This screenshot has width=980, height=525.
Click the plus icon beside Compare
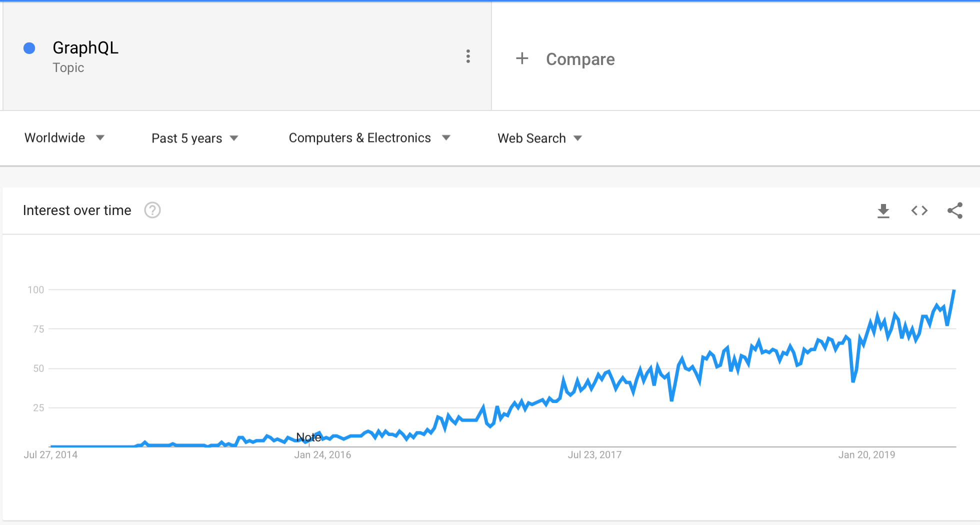pyautogui.click(x=522, y=58)
